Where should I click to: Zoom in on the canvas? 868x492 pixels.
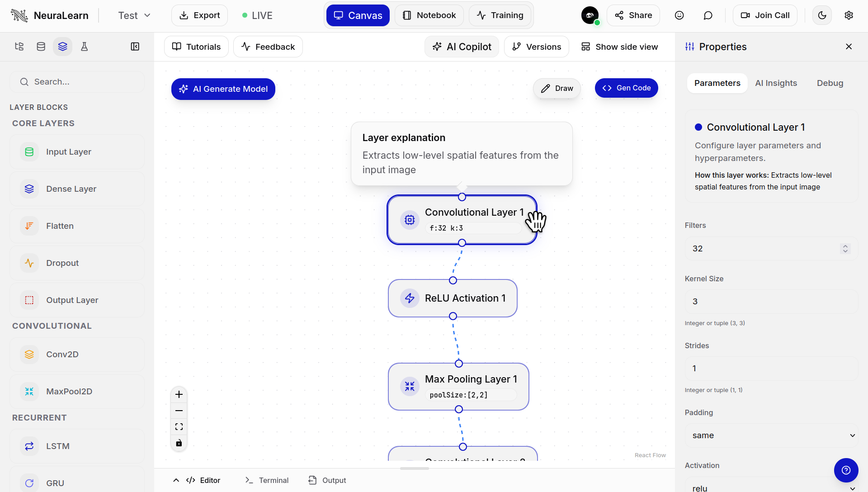click(x=179, y=394)
